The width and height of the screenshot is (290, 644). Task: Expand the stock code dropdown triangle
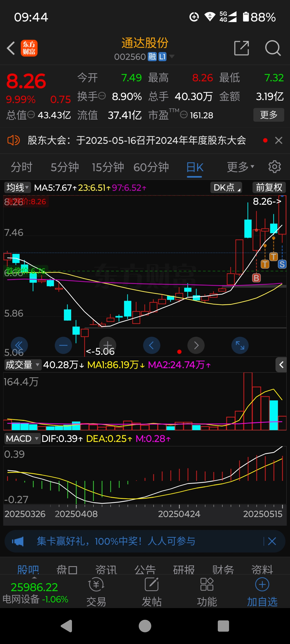(x=172, y=56)
